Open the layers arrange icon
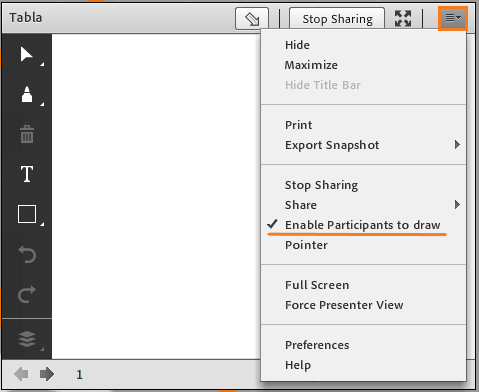479x392 pixels. coord(27,339)
